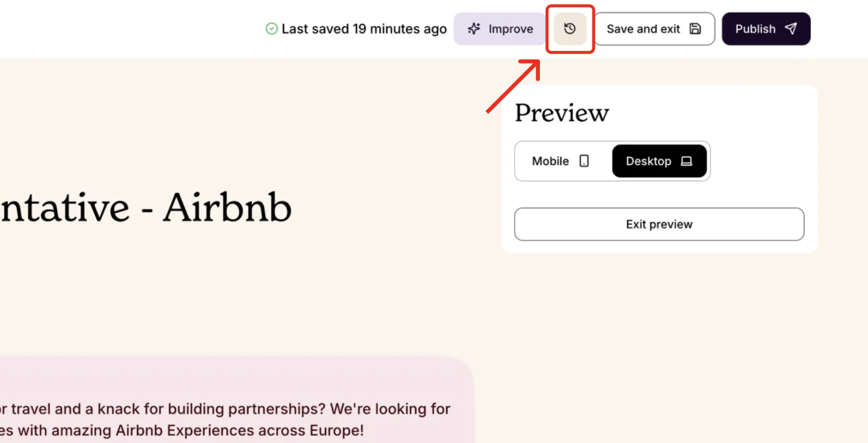
Task: Click the Preview panel heading
Action: 562,113
